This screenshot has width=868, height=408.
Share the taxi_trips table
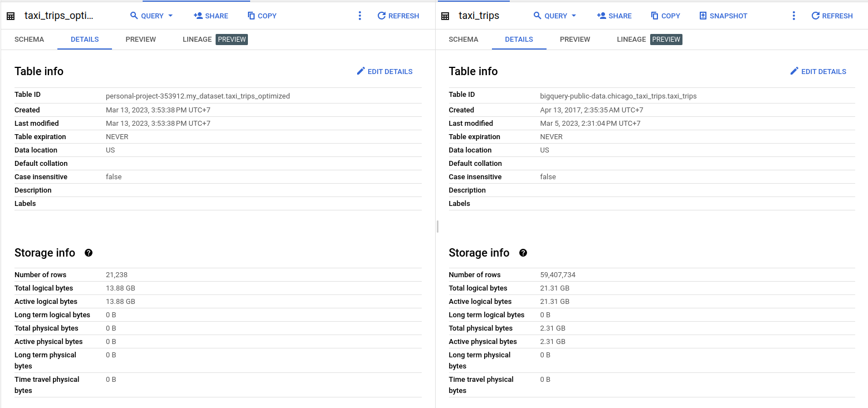614,16
